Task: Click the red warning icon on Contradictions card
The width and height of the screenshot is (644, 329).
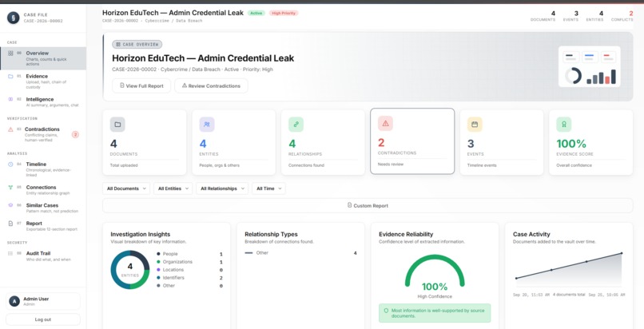Action: (x=385, y=123)
